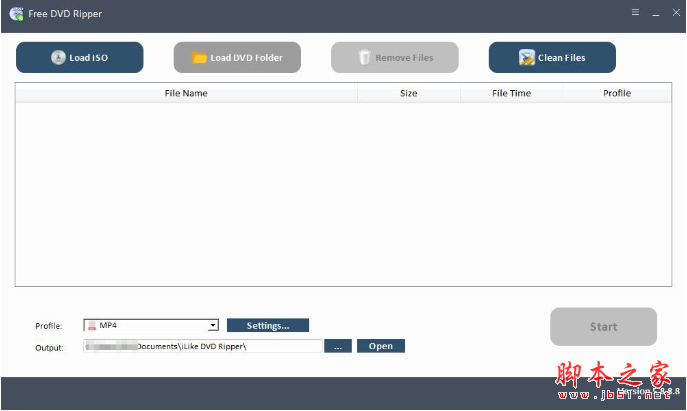Sort list by Profile column header
The image size is (687, 411).
click(617, 93)
